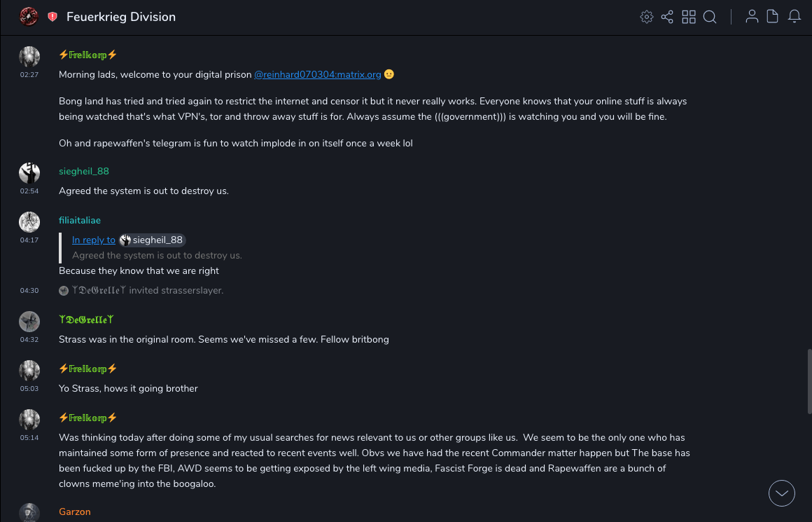
Task: Select the Garzon username at the bottom
Action: [x=75, y=511]
